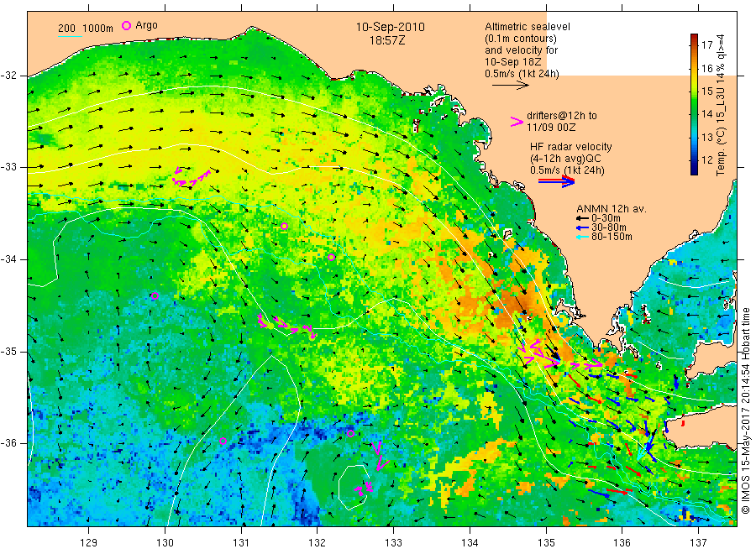Viewport: 756px width, 554px height.
Task: Click the longitude axis label 131
Action: click(x=241, y=543)
